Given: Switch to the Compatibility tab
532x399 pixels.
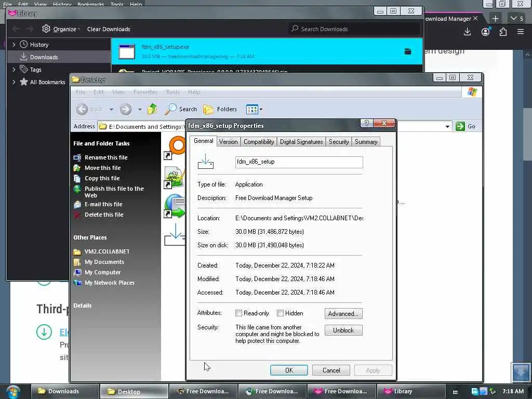Looking at the screenshot, I should point(259,141).
